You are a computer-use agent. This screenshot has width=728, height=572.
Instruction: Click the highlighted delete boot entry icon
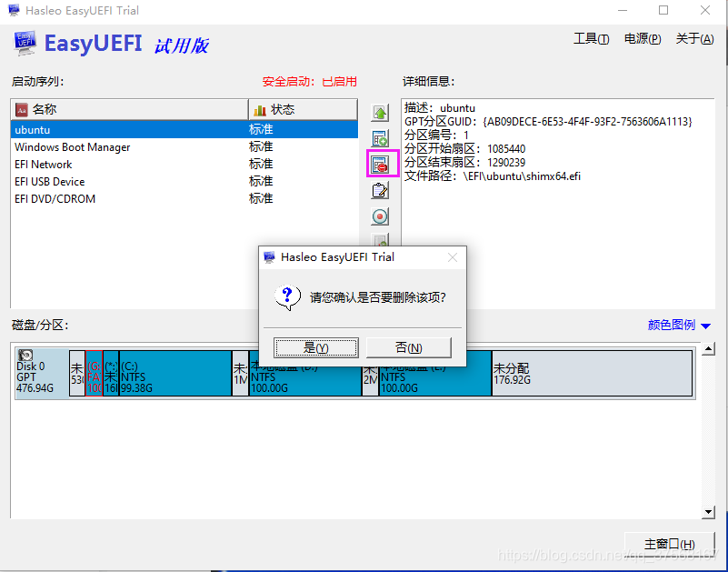(x=380, y=164)
